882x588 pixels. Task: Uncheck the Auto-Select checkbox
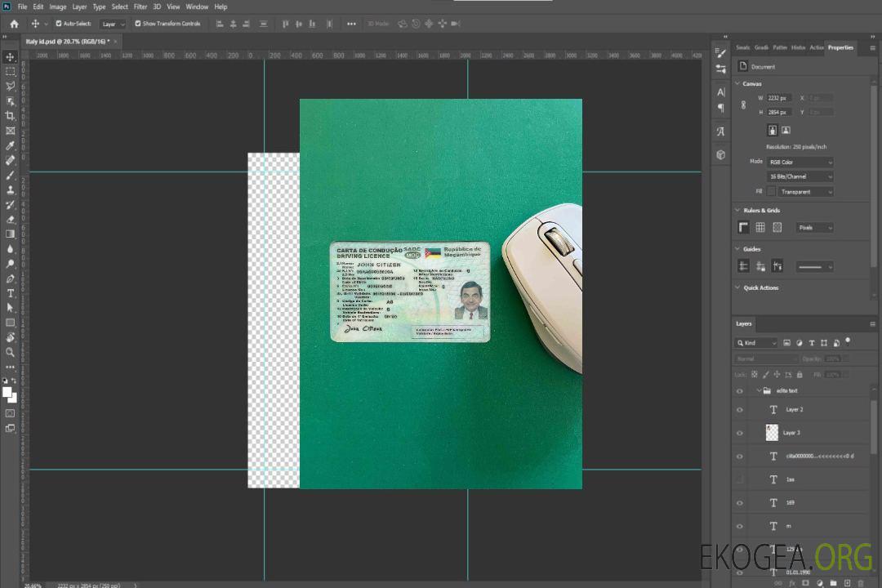pyautogui.click(x=58, y=24)
